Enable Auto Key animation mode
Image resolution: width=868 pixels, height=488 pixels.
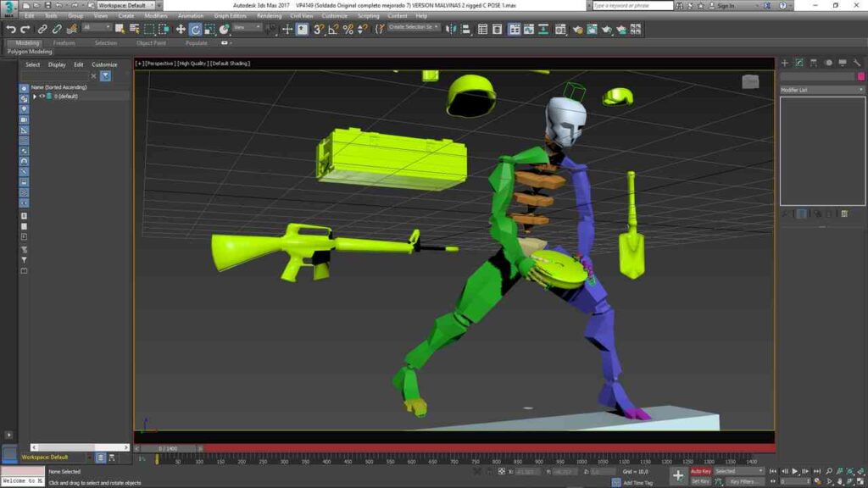702,469
